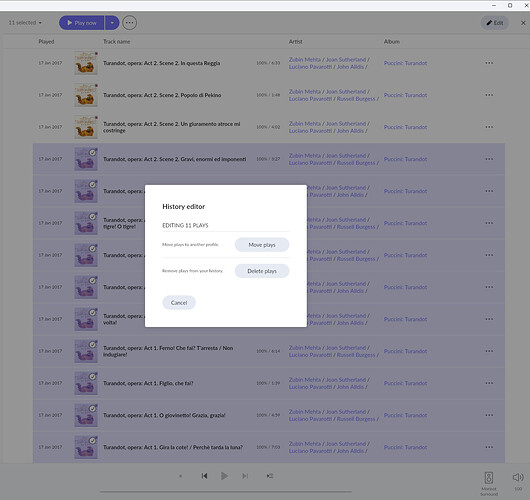Click the play button in transport bar
The image size is (530, 500).
coord(224,476)
